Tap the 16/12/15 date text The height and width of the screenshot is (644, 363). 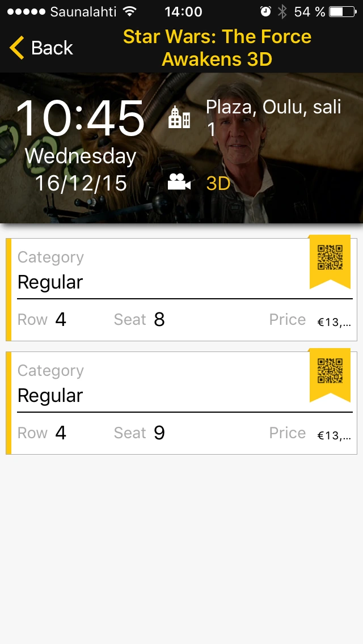tap(81, 183)
